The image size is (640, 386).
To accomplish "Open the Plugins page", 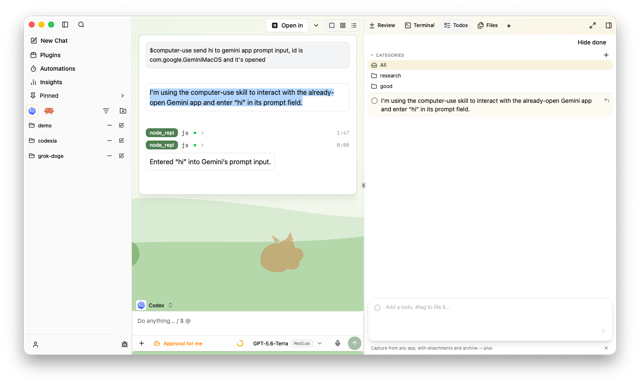I will point(45,55).
